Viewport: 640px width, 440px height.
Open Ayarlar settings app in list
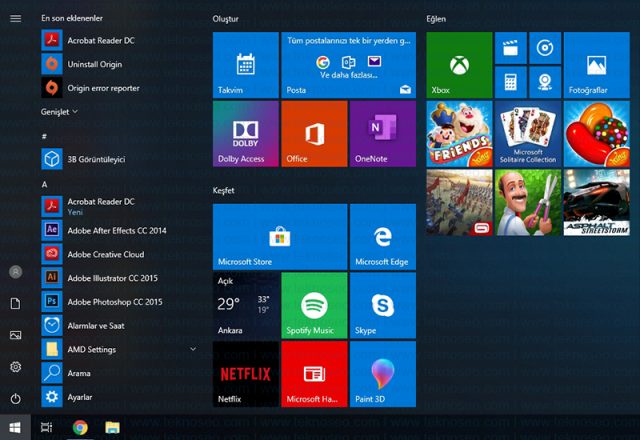pos(120,397)
